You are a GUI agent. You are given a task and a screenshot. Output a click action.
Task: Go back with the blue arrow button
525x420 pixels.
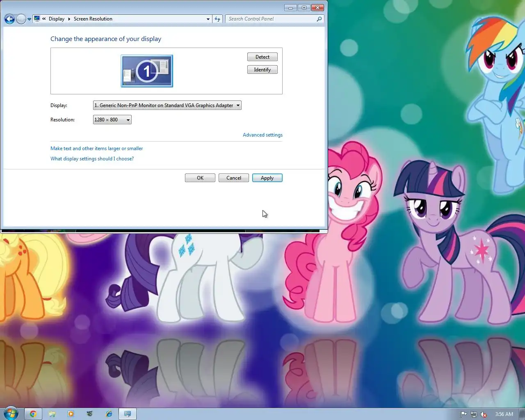[9, 19]
